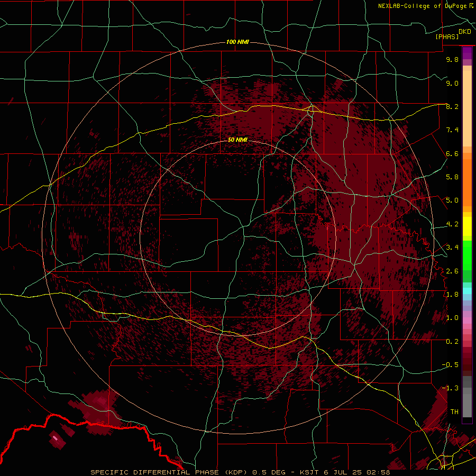Click the 0.2 value on color scale
The width and height of the screenshot is (476, 476).
452,341
